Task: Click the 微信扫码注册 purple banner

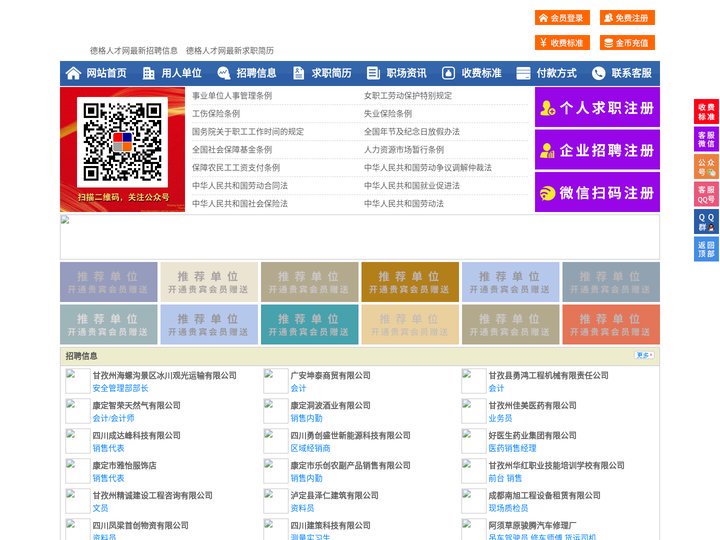Action: (x=597, y=192)
